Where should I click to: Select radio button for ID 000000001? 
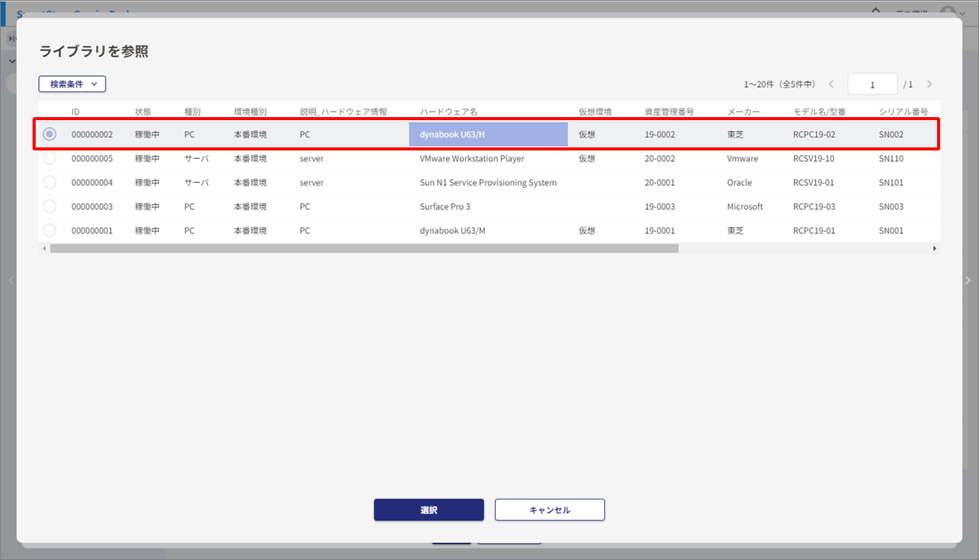[50, 230]
